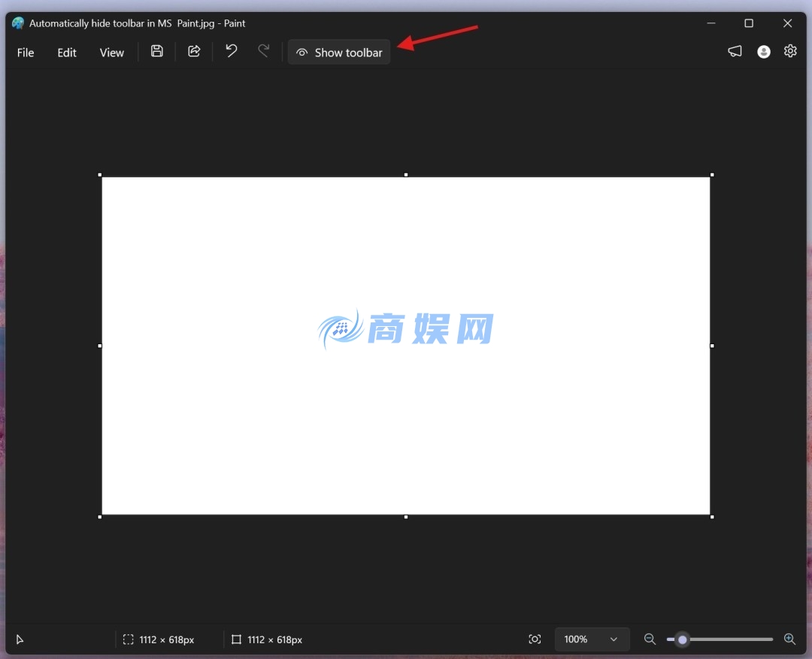Click the bottom-center canvas resize handle
This screenshot has width=812, height=659.
coord(406,515)
